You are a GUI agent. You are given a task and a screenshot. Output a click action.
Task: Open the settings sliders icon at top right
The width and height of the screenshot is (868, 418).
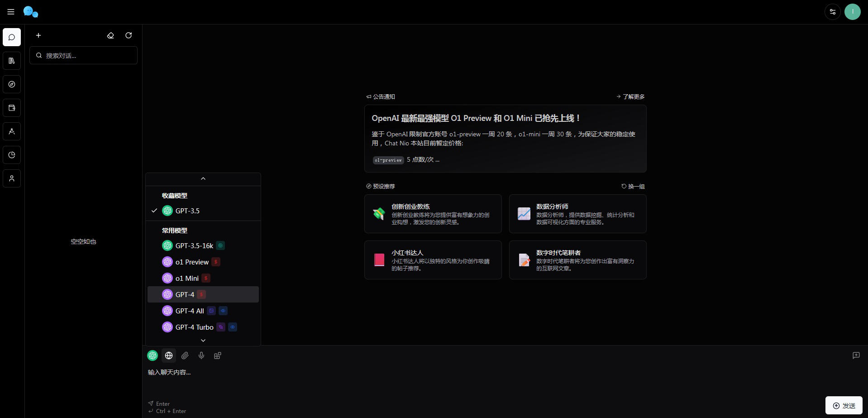pos(832,12)
